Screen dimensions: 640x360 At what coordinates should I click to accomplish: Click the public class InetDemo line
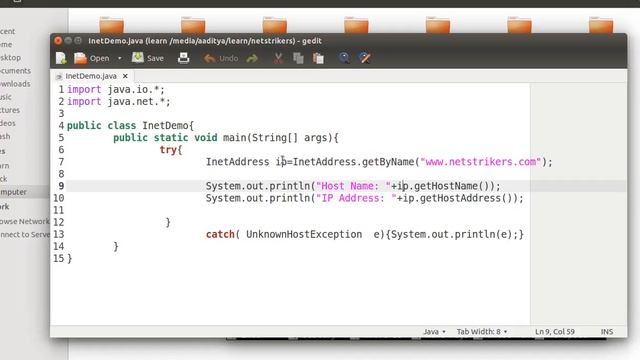click(131, 126)
